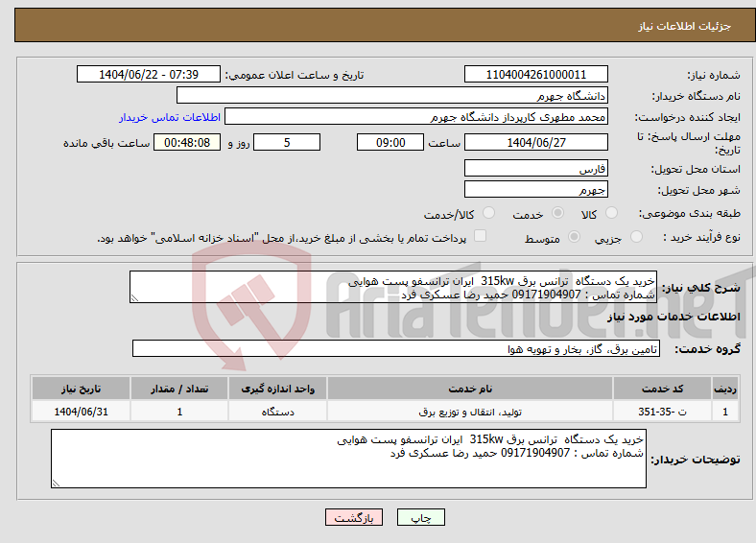Select the جزیی purchase type radio
Image resolution: width=756 pixels, height=543 pixels.
(x=636, y=236)
